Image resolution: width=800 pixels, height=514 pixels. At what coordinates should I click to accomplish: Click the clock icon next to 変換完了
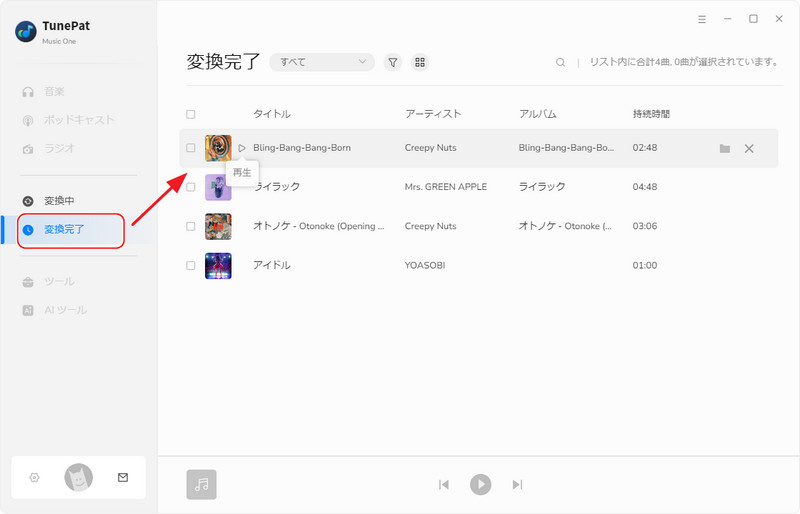28,230
